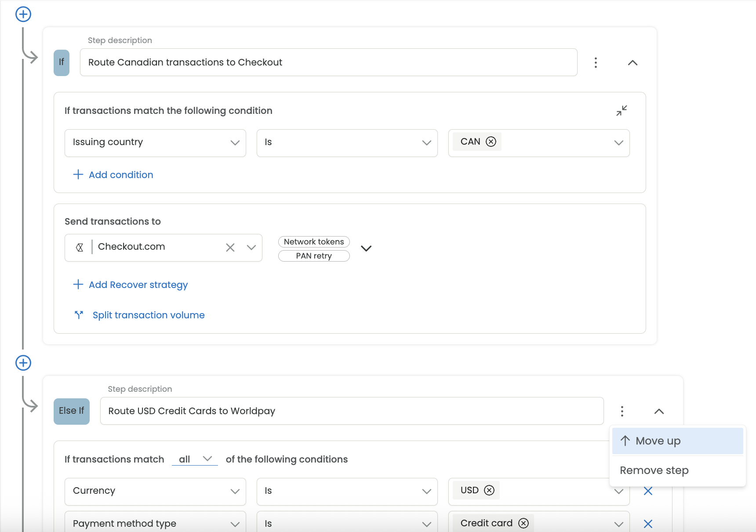Remove the Credit card tag

click(x=523, y=523)
